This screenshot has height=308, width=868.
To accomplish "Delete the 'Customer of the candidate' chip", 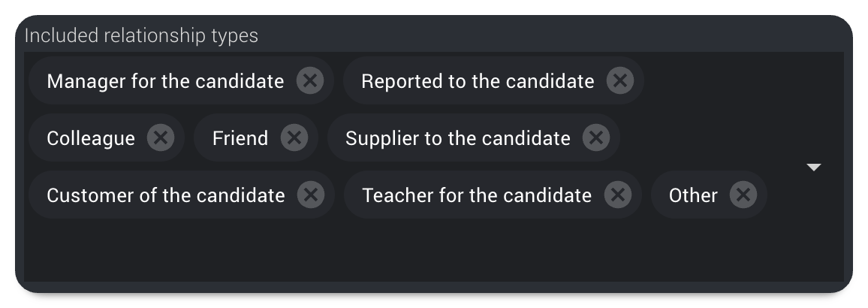I will 311,195.
